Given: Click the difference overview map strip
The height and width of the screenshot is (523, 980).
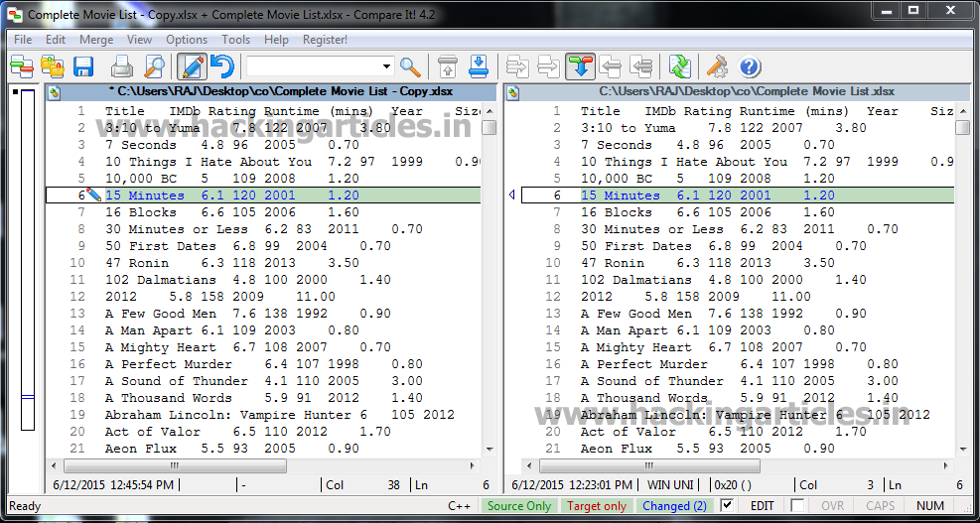Looking at the screenshot, I should click(x=28, y=260).
